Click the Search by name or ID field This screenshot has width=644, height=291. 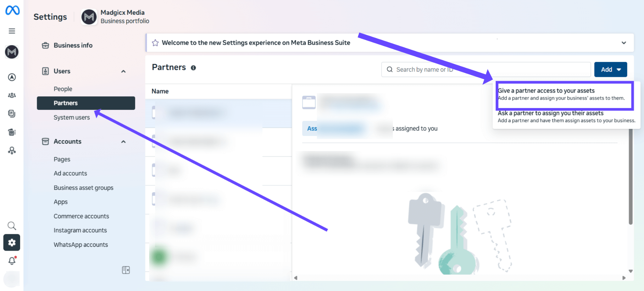[x=486, y=70]
